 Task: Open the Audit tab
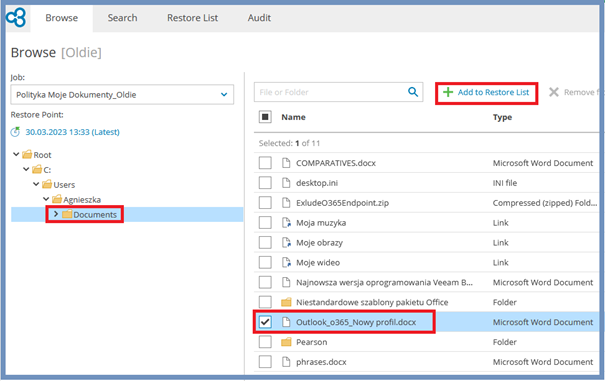click(259, 18)
